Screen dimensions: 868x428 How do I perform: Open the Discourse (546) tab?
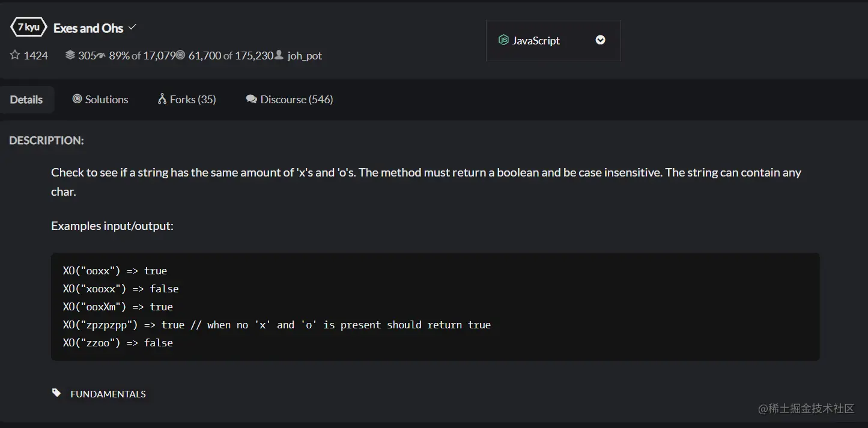coord(290,100)
